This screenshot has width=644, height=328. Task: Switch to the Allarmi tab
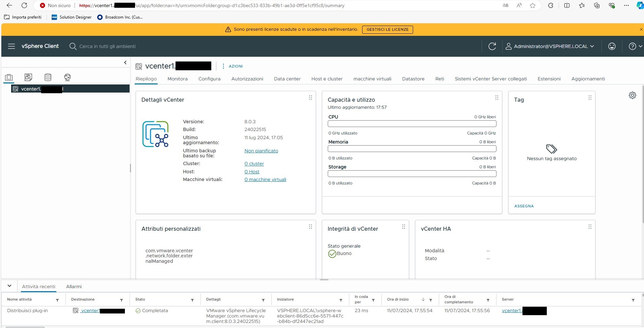click(x=74, y=286)
